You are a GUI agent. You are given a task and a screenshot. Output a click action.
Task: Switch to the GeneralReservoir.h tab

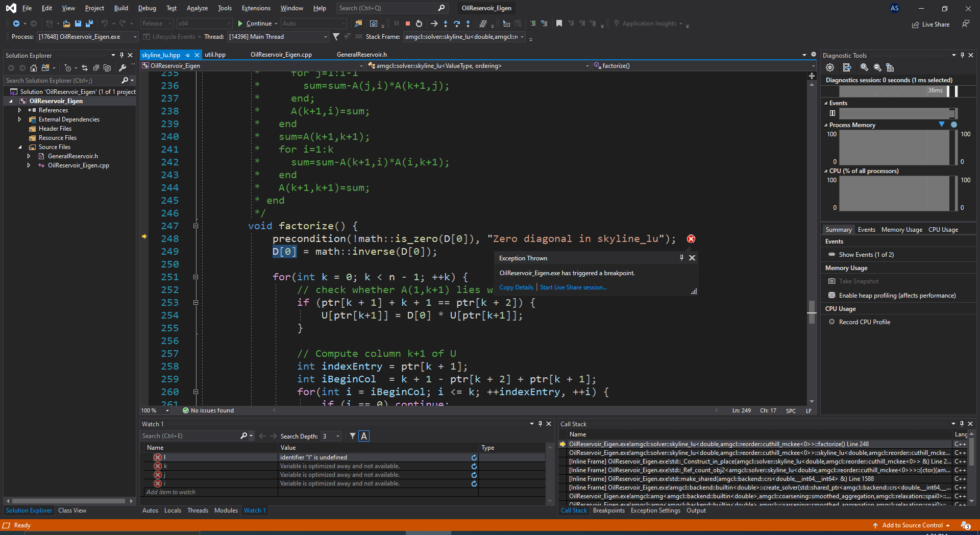pyautogui.click(x=362, y=55)
